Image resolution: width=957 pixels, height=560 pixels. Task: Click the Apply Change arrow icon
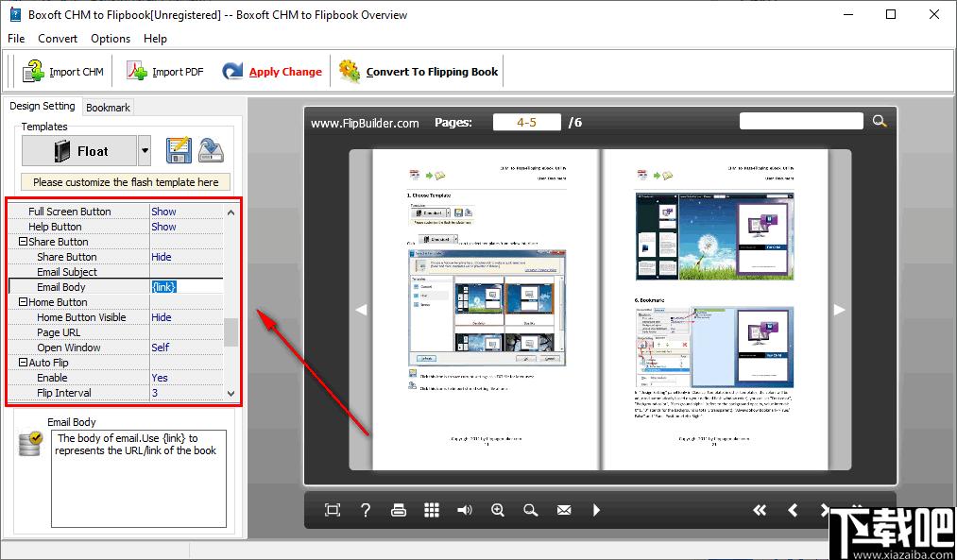[232, 72]
